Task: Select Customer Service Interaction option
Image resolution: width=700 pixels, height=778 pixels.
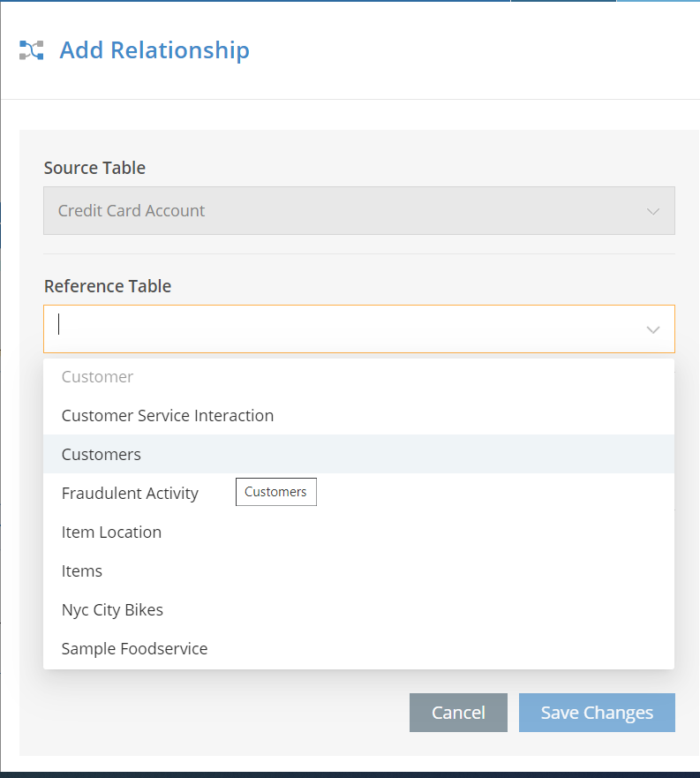Action: (167, 415)
